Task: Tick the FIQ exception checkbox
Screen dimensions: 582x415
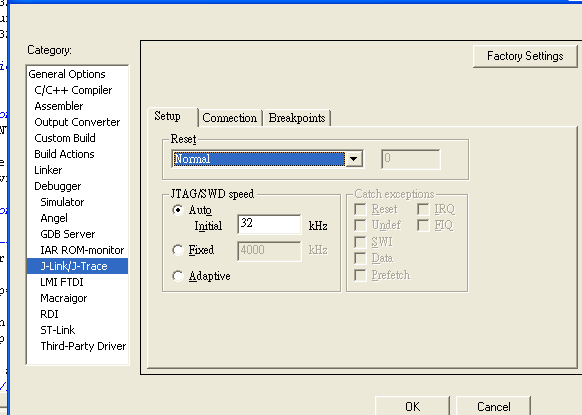Action: pos(423,225)
